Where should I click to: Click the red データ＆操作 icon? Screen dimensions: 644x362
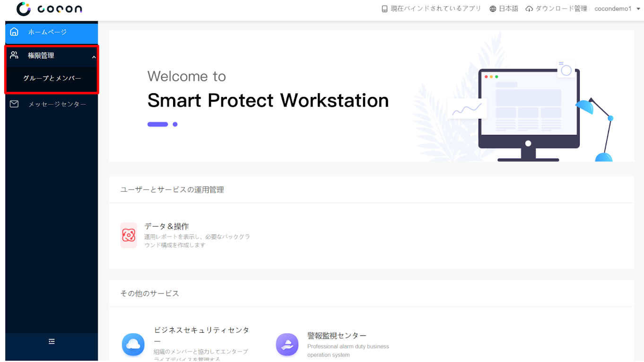click(x=129, y=235)
